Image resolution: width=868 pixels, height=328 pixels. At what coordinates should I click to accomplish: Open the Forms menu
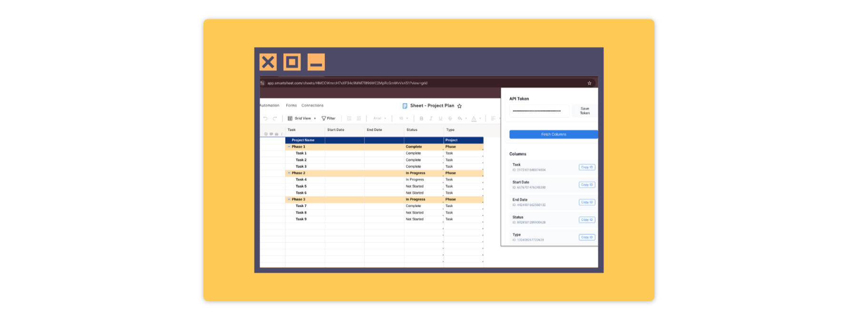pos(291,106)
